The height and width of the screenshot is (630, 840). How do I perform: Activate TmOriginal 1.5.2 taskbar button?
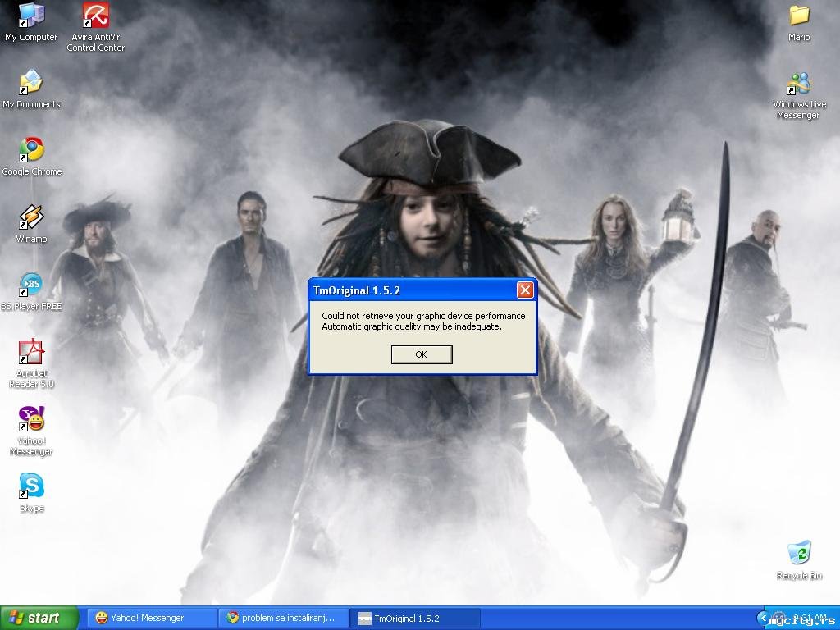[416, 619]
